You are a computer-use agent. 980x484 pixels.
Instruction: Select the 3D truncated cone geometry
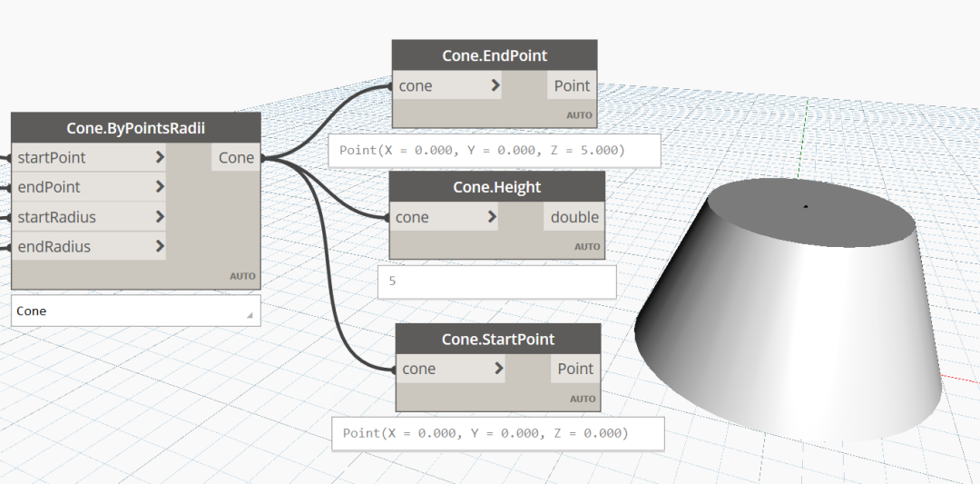[x=789, y=312]
